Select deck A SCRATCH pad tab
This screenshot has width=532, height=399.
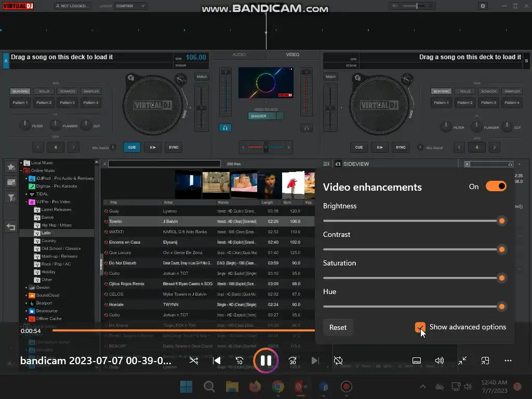[x=68, y=91]
